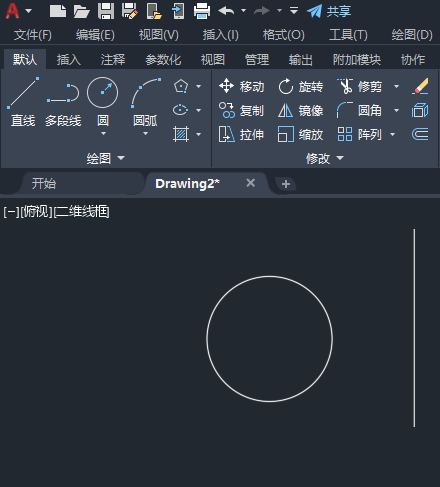
Task: Expand the 圆弧 arc options arrow
Action: (145, 134)
